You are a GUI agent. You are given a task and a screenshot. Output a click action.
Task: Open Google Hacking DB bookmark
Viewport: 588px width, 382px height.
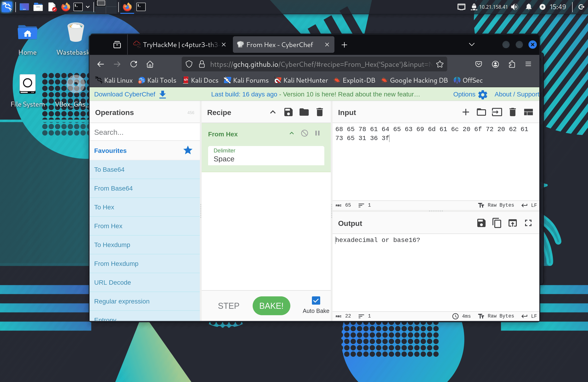(x=414, y=80)
